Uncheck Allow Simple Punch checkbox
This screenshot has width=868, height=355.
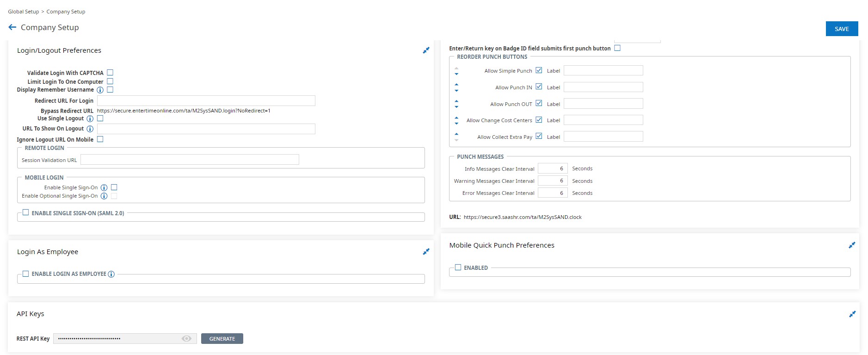click(x=539, y=70)
